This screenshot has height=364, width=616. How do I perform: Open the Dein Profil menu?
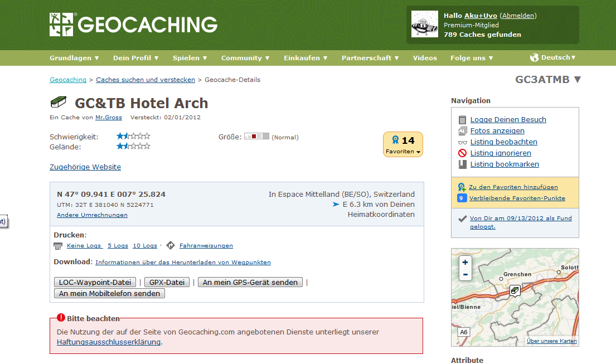pyautogui.click(x=136, y=58)
